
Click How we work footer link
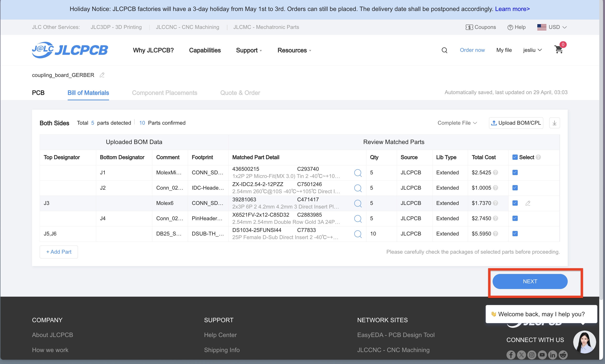point(50,350)
